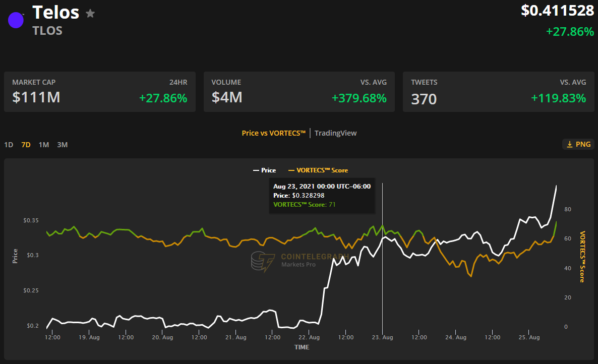Click the white price line peak at right

coord(556,186)
